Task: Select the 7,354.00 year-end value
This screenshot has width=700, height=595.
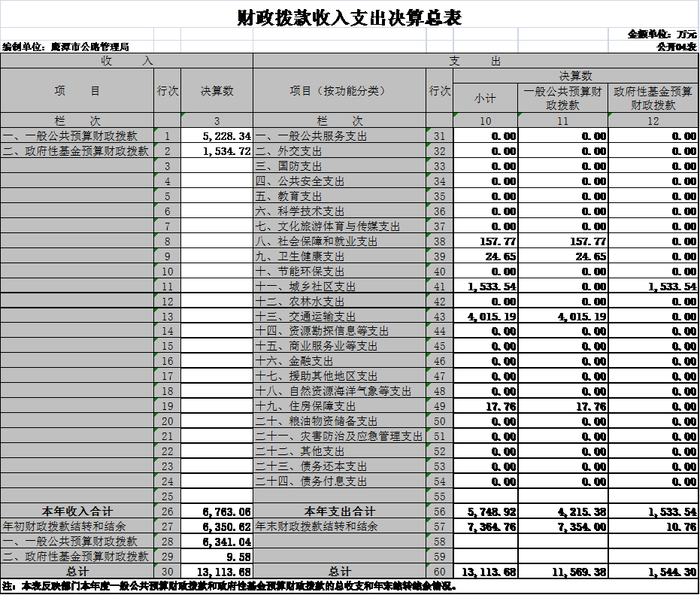Action: (582, 527)
